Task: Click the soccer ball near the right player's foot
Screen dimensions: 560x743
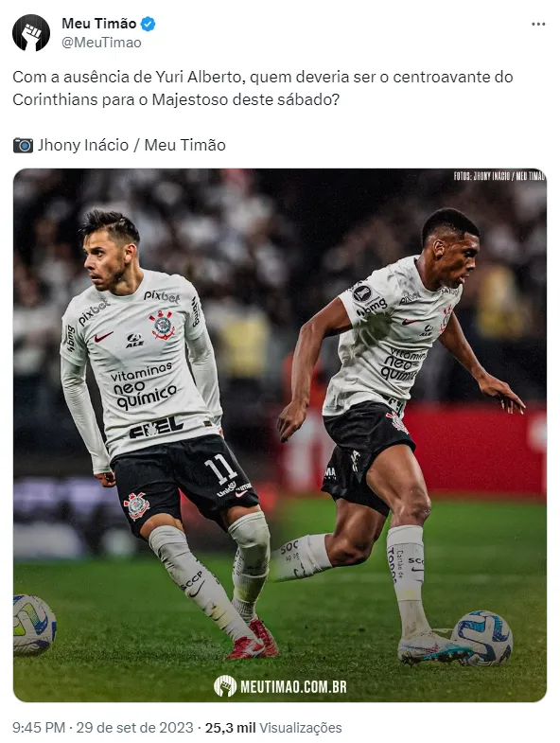Action: (x=481, y=637)
